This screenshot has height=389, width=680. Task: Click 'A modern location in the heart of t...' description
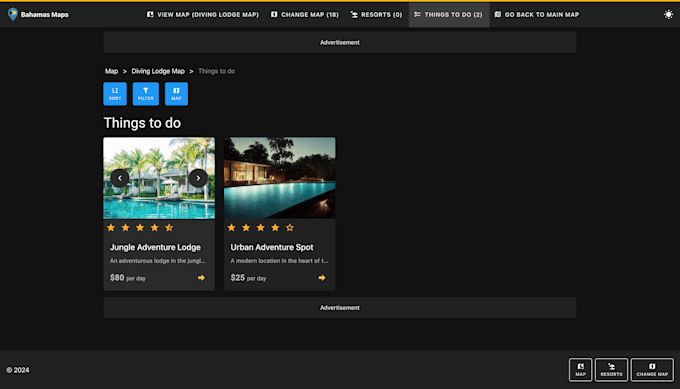(x=279, y=261)
